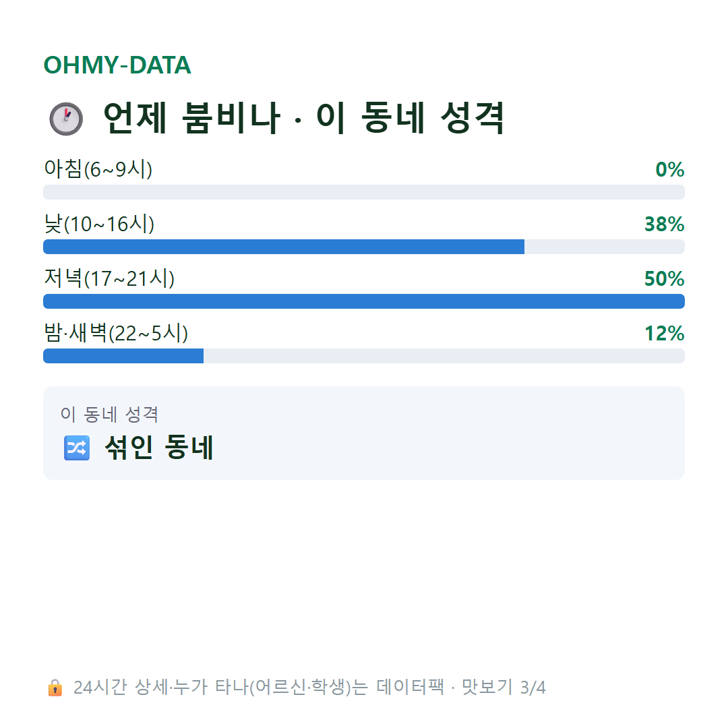Image resolution: width=728 pixels, height=728 pixels.
Task: Click the 50% percentage value
Action: pyautogui.click(x=665, y=279)
